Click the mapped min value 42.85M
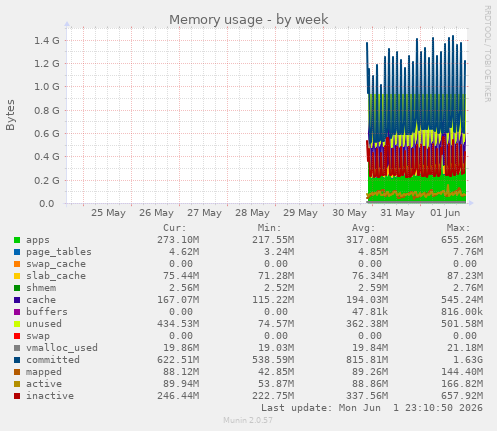 pos(276,372)
